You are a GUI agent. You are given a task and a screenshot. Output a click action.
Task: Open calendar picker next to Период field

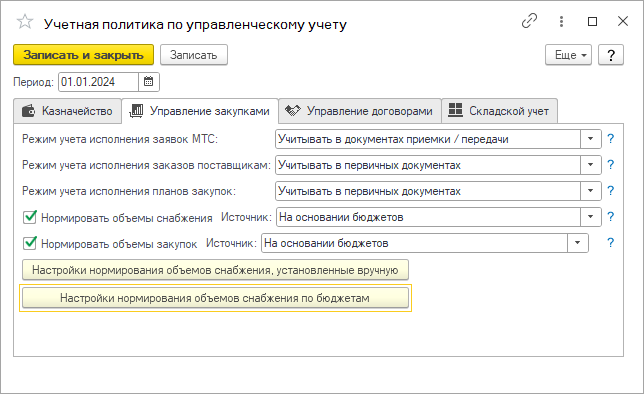click(x=149, y=82)
